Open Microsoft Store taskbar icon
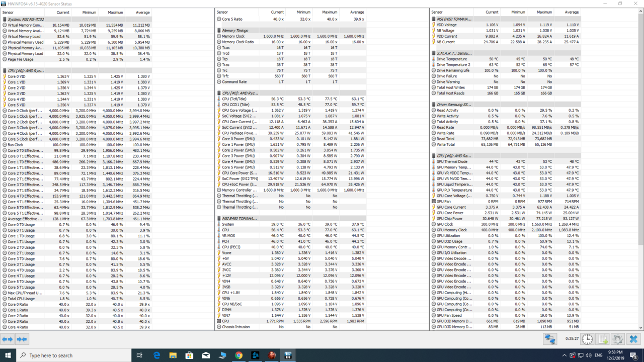The width and height of the screenshot is (644, 362). click(189, 355)
